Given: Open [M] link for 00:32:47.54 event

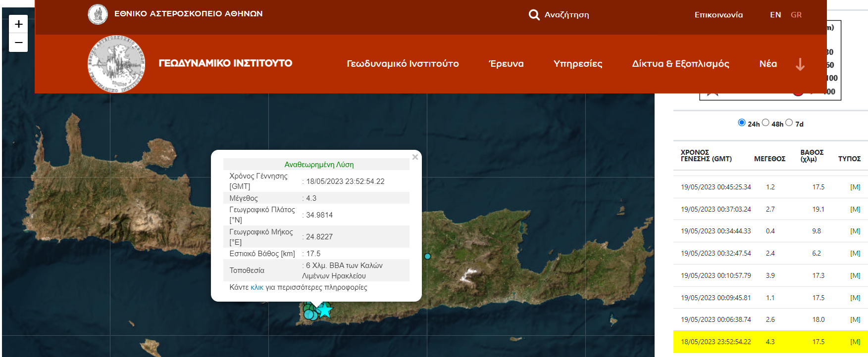Looking at the screenshot, I should tap(855, 253).
